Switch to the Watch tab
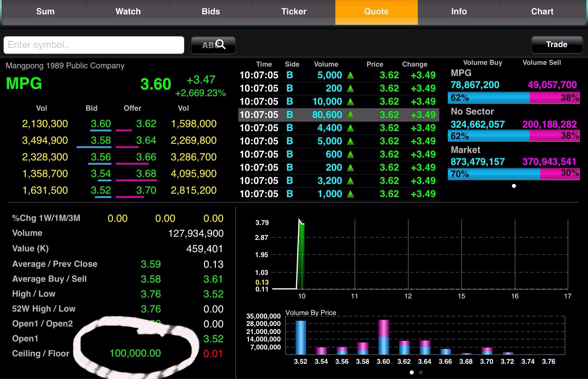 pos(128,11)
